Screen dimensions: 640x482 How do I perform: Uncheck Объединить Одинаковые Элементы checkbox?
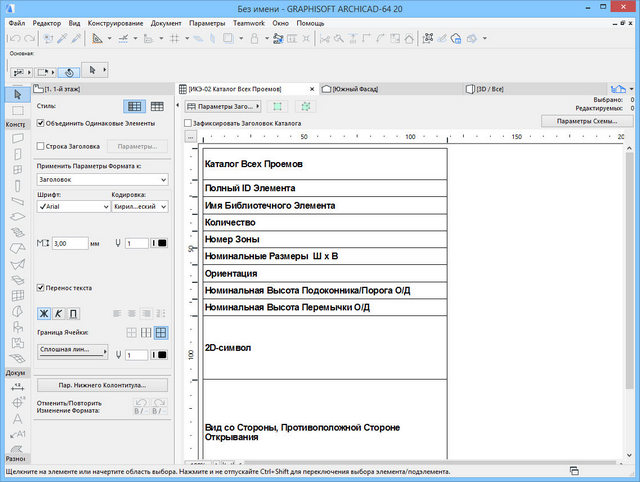41,123
